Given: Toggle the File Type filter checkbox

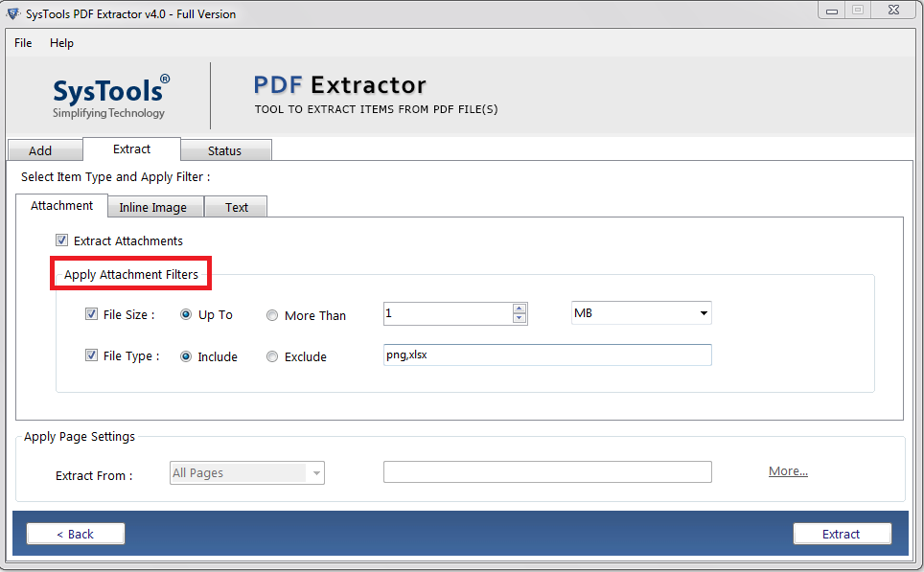Looking at the screenshot, I should (91, 355).
